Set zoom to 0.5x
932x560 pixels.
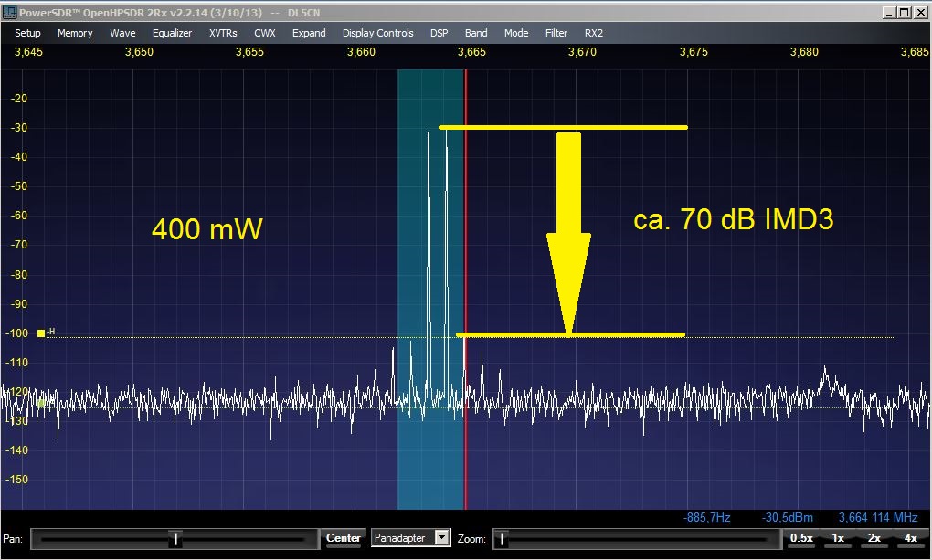click(801, 538)
